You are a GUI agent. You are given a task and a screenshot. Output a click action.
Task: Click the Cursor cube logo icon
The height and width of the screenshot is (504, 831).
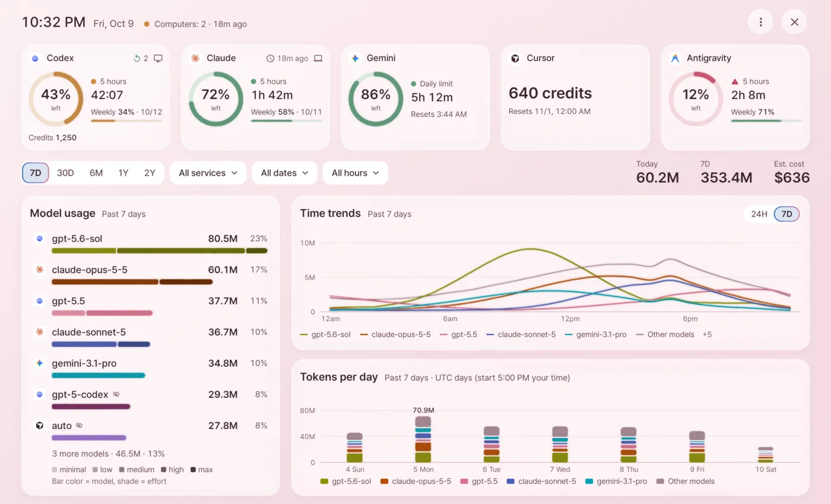(515, 58)
